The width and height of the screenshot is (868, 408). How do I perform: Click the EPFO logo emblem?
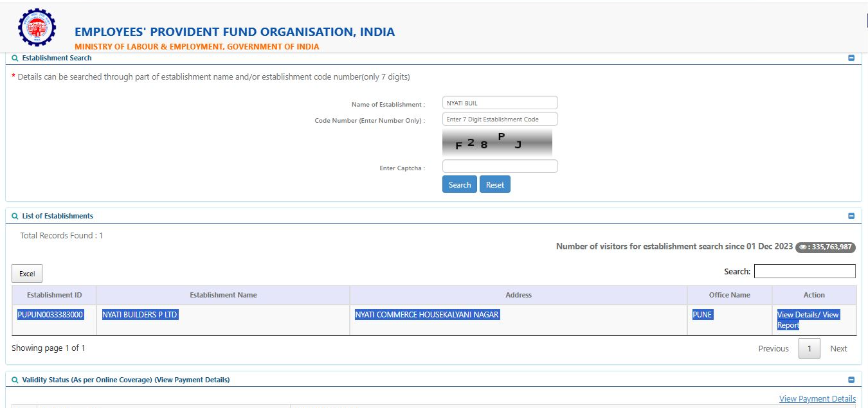pos(37,28)
